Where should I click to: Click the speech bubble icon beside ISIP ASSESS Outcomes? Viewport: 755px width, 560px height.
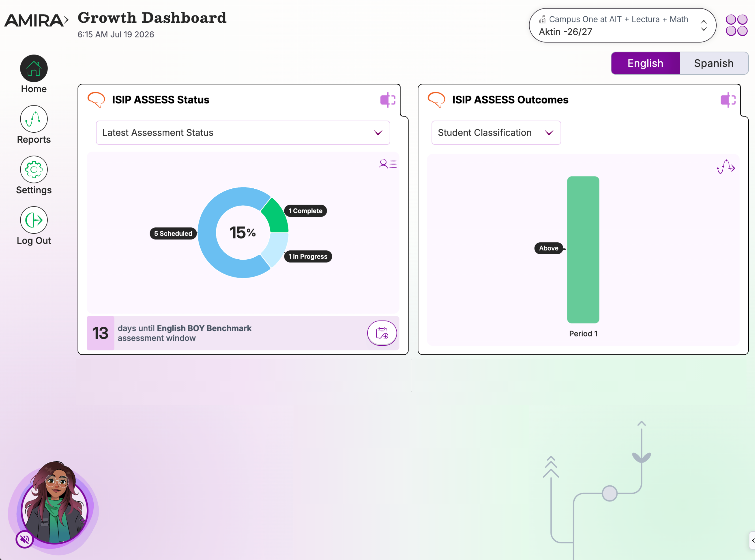(436, 100)
